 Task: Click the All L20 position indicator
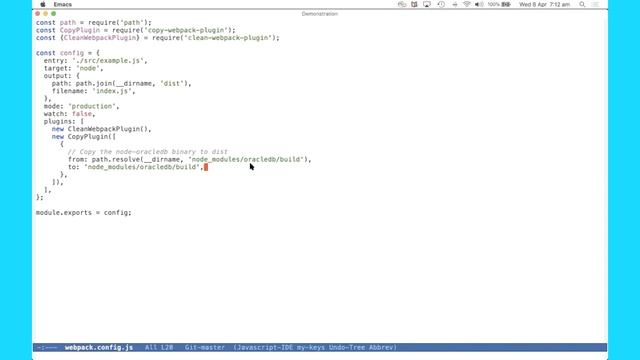pos(159,347)
